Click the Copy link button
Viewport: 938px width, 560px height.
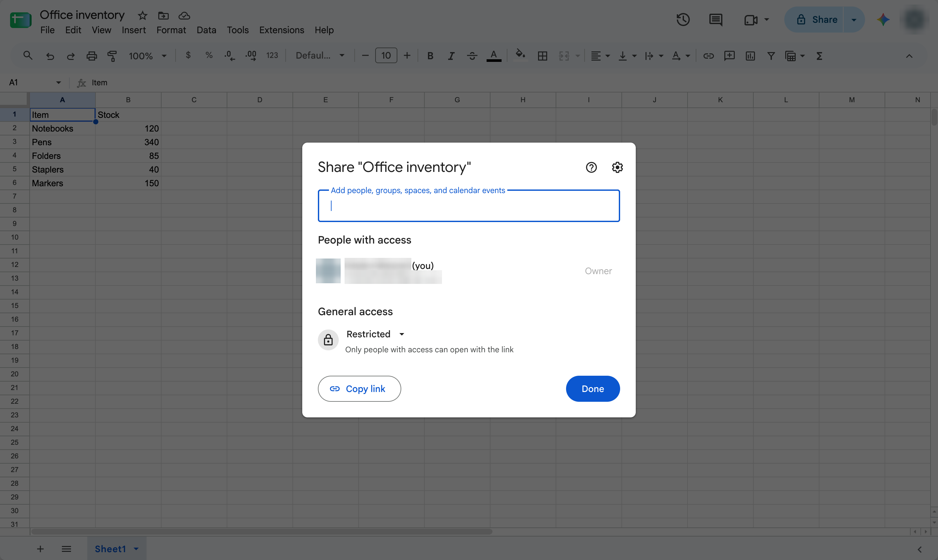click(x=359, y=389)
